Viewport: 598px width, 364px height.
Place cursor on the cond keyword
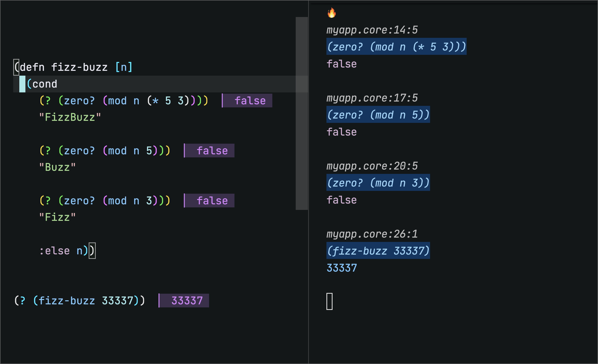click(x=45, y=84)
